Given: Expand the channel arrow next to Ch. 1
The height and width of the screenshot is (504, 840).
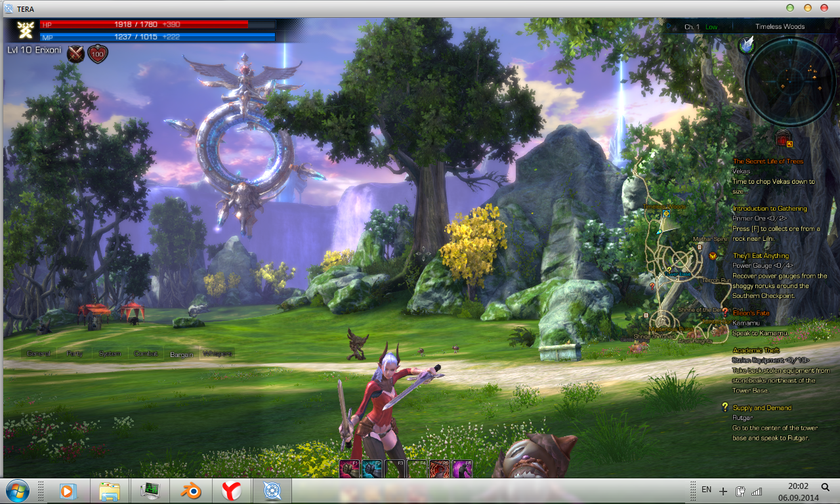Looking at the screenshot, I should pyautogui.click(x=669, y=27).
